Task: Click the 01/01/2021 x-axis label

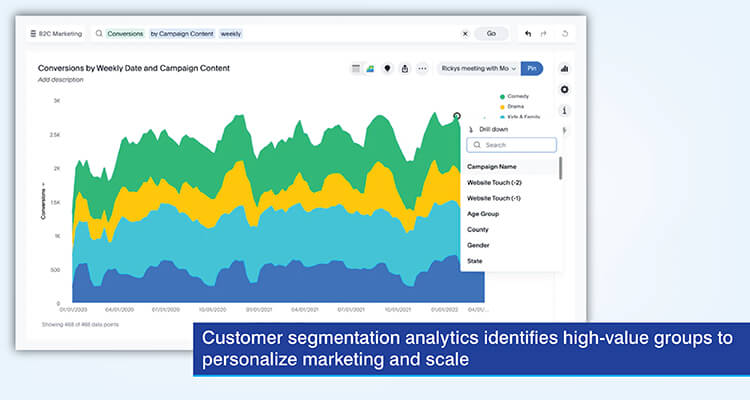Action: pos(259,310)
